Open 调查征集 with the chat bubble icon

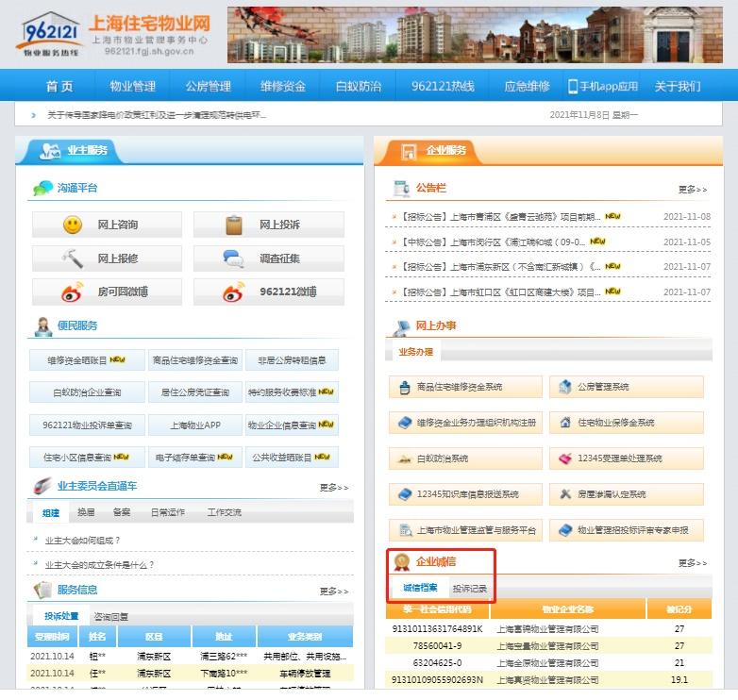coord(268,258)
